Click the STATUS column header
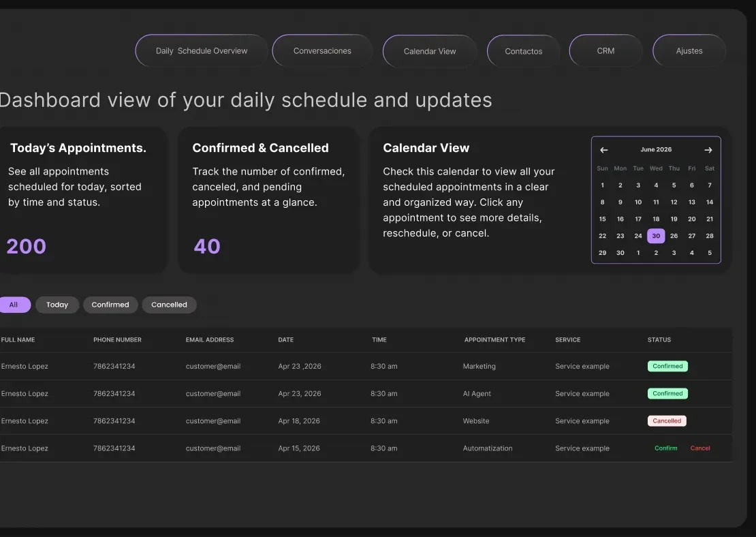The image size is (756, 537). pos(659,339)
